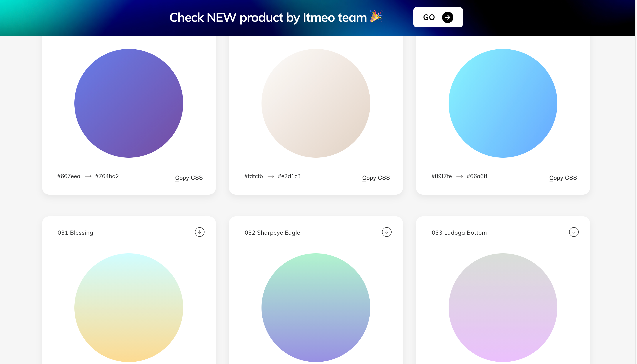Image resolution: width=637 pixels, height=364 pixels.
Task: Click the #fdfcfb hex code
Action: click(x=254, y=176)
